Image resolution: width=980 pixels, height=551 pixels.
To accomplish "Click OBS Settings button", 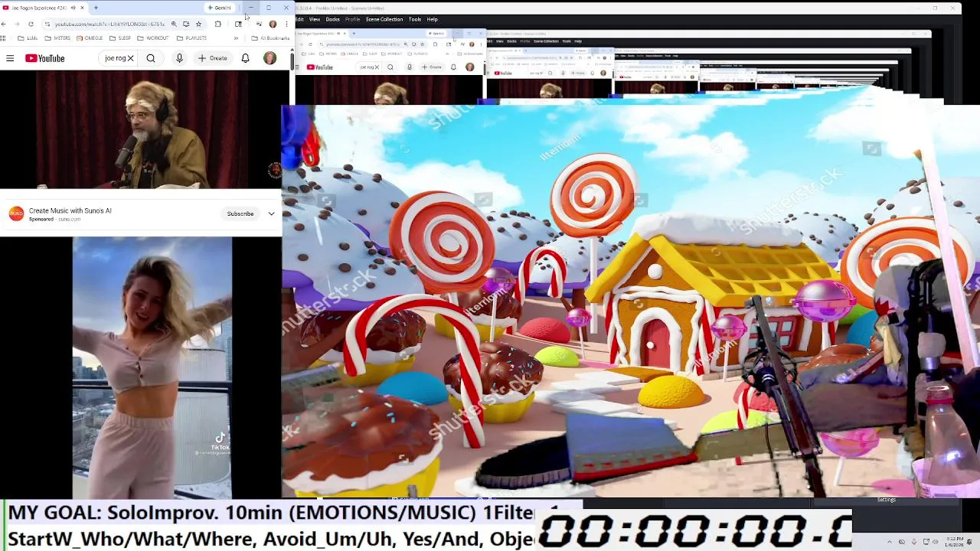I will click(x=886, y=500).
